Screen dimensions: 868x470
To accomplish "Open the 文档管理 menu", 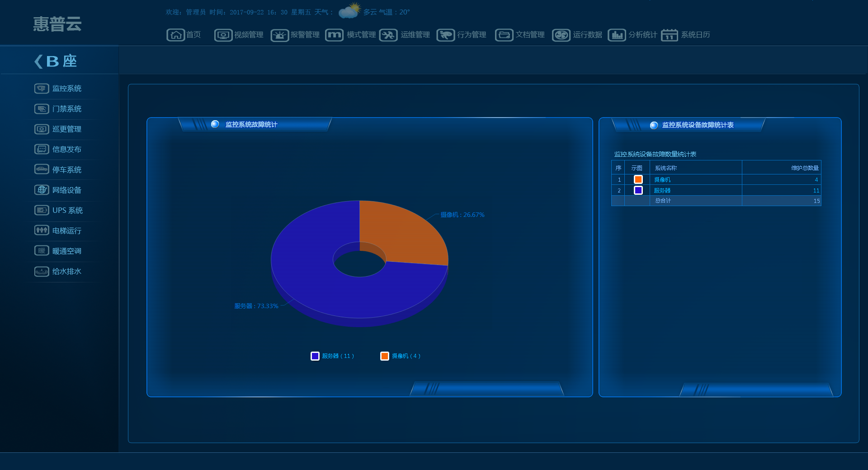I will [530, 35].
